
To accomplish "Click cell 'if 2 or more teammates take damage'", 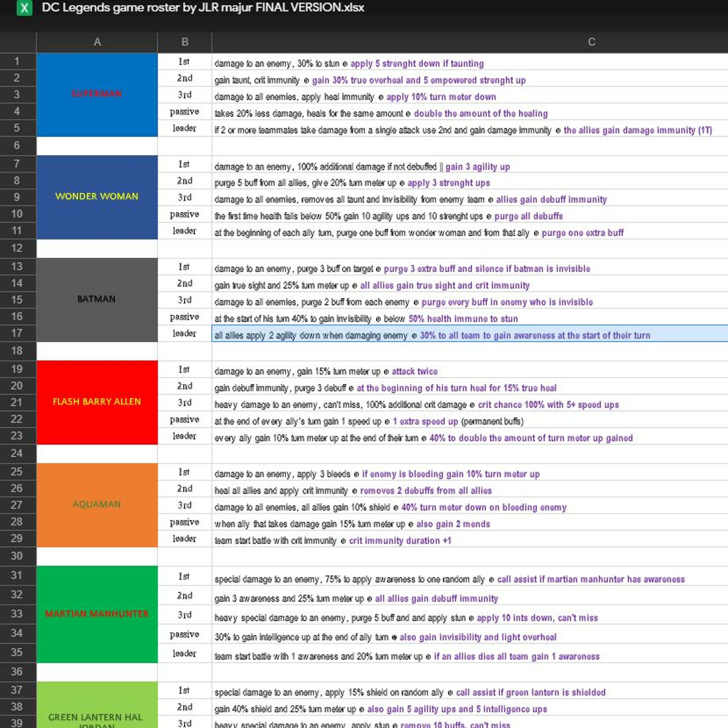I will click(470, 128).
